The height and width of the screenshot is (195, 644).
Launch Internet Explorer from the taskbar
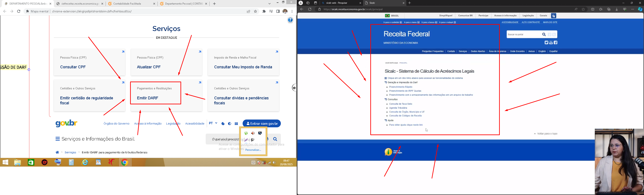click(x=85, y=162)
